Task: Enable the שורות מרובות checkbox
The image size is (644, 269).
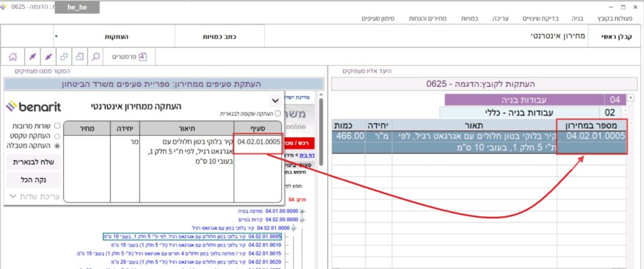Action: pyautogui.click(x=57, y=126)
